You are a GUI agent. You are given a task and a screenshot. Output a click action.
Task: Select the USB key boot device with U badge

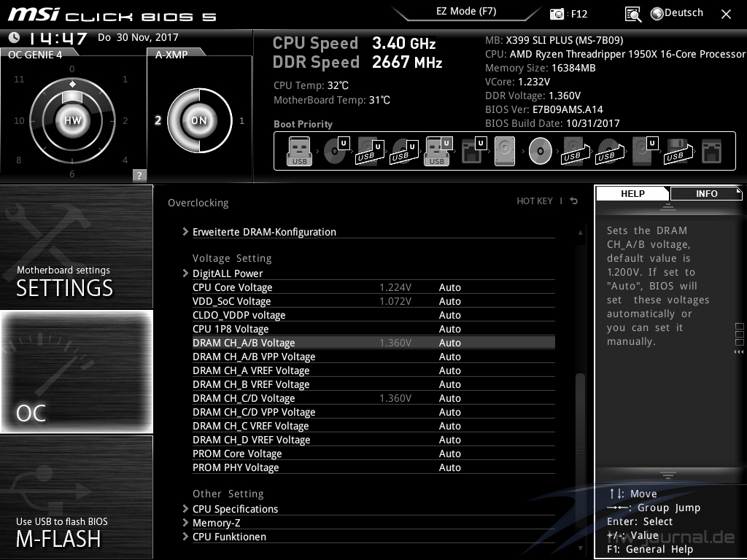pyautogui.click(x=438, y=151)
